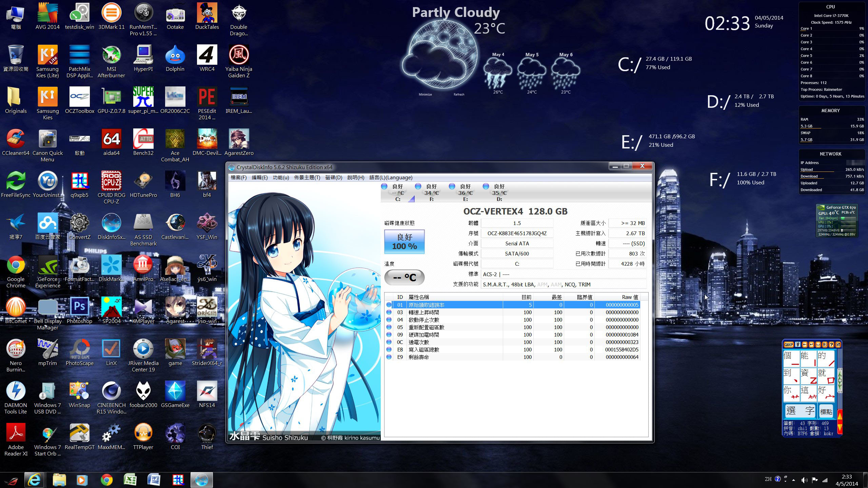This screenshot has height=488, width=868.
Task: Launch MSI Afterburner icon
Action: click(111, 62)
